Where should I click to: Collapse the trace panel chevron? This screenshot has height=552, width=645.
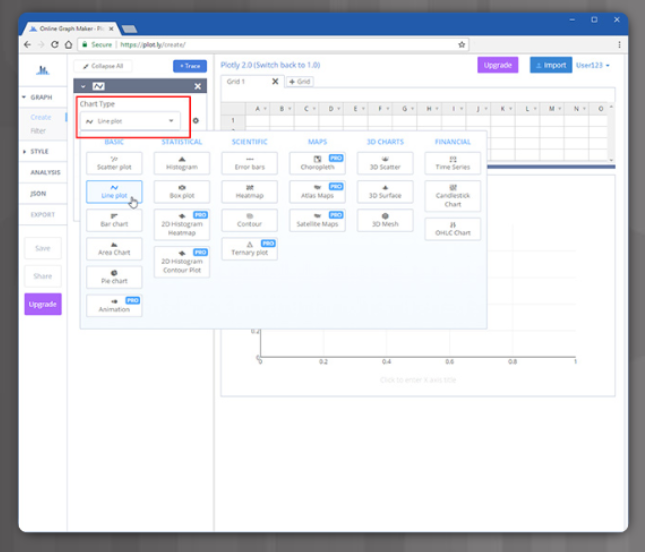coord(83,86)
